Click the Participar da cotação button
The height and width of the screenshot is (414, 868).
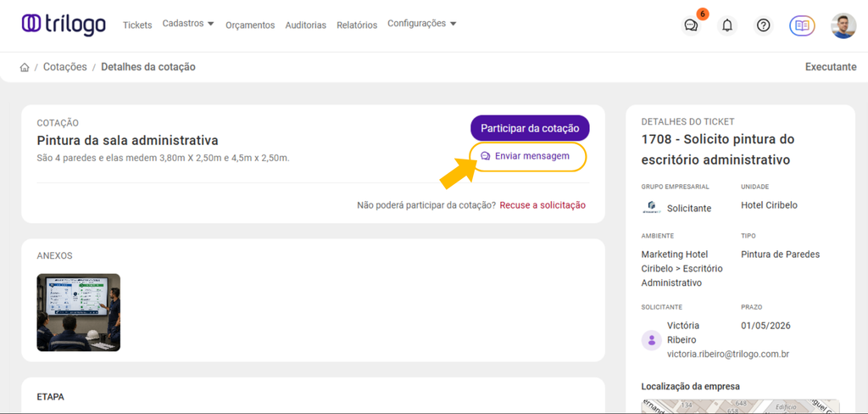click(x=530, y=128)
